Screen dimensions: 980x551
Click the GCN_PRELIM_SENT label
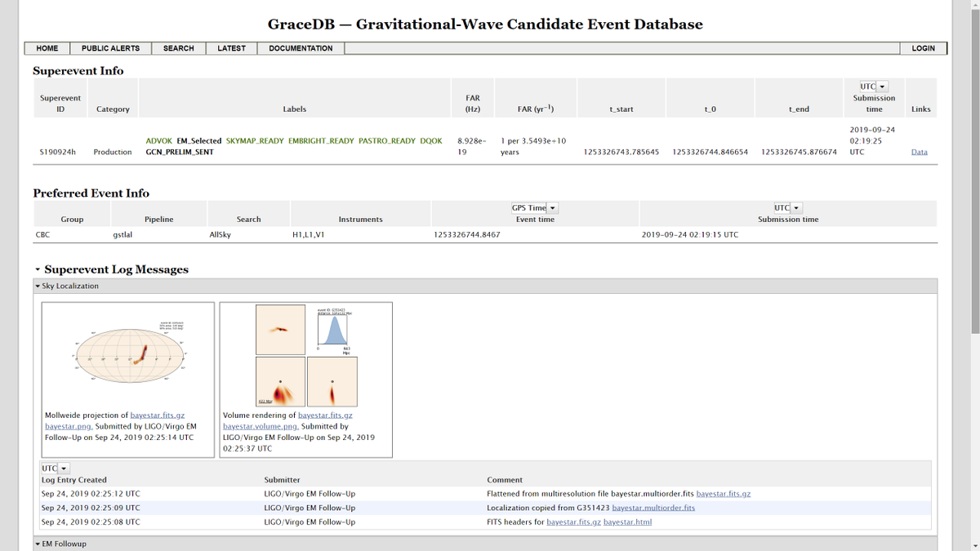coord(180,152)
